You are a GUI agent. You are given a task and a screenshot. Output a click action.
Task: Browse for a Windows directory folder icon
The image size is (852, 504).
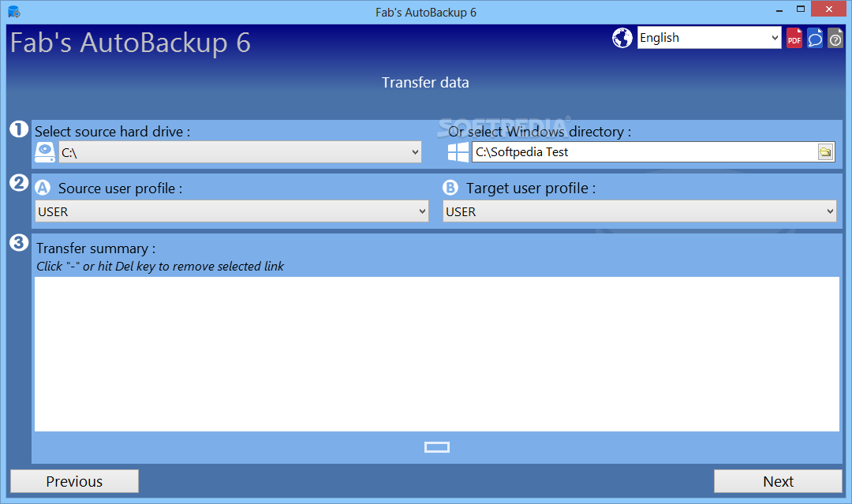click(825, 152)
